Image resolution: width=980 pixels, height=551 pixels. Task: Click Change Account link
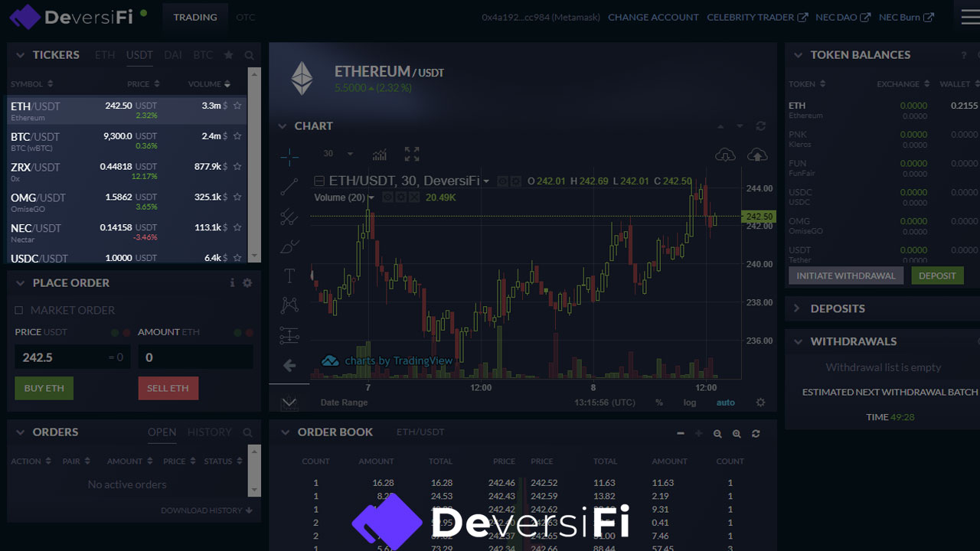pos(653,17)
